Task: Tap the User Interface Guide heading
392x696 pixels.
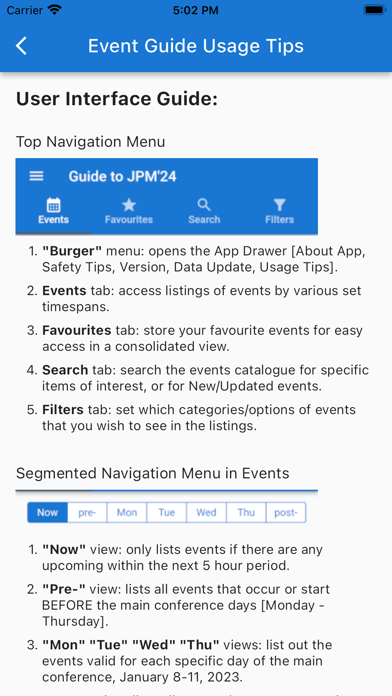Action: pyautogui.click(x=117, y=99)
